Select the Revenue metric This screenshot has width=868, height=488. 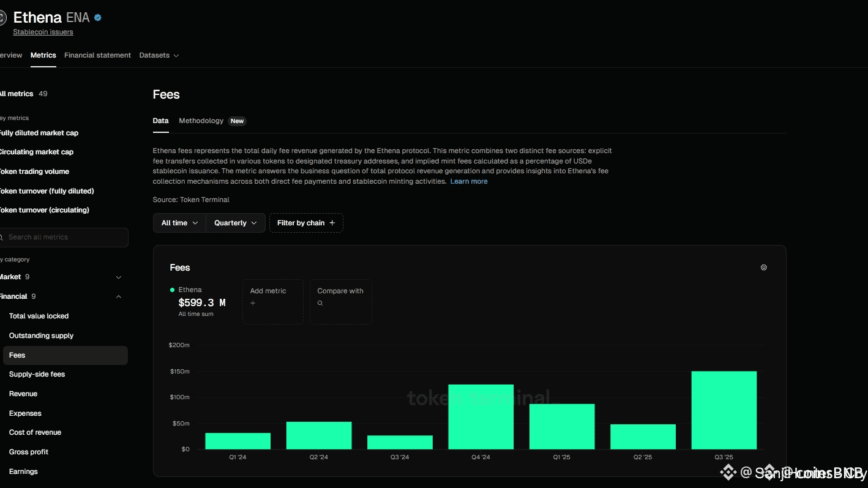point(23,394)
